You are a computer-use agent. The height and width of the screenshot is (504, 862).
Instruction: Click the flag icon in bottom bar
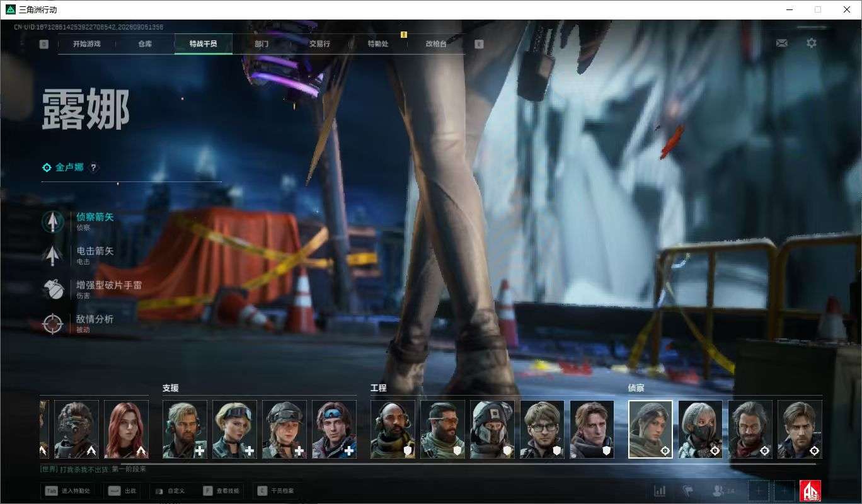coord(688,490)
